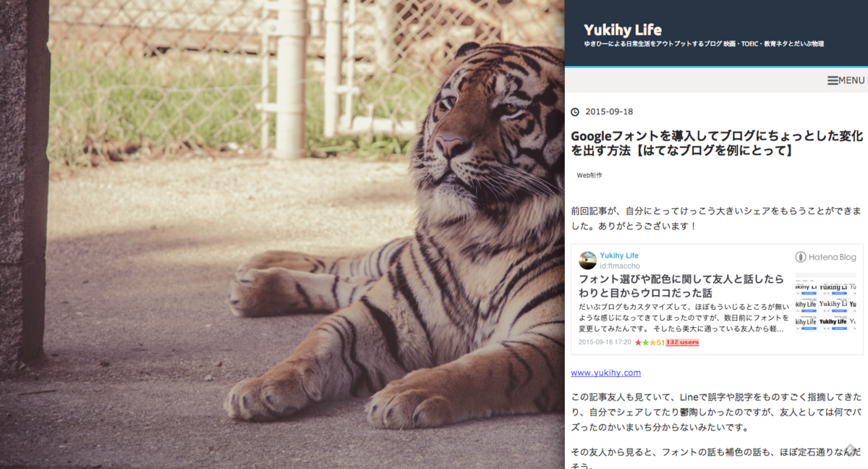Click the blog subtitle text under title
This screenshot has width=868, height=469.
[704, 44]
